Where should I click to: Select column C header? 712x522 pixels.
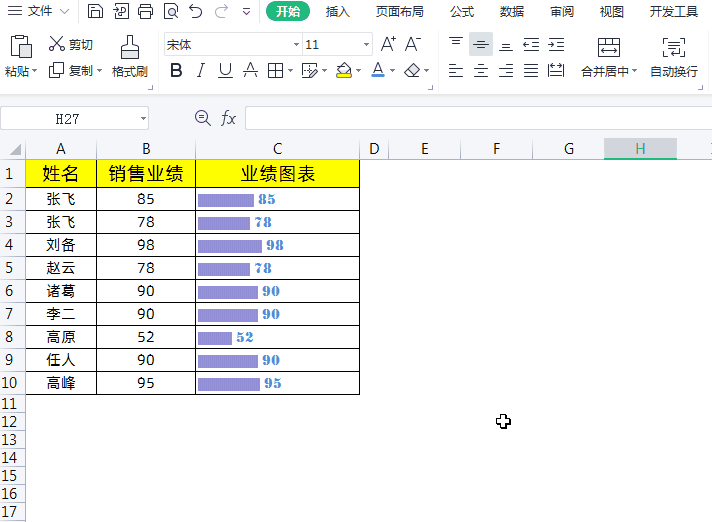click(277, 149)
